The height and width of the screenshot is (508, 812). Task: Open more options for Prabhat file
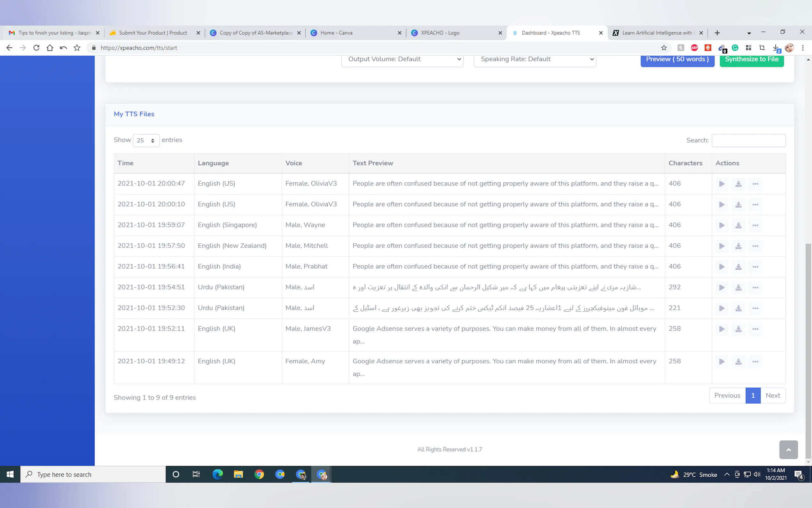(755, 267)
